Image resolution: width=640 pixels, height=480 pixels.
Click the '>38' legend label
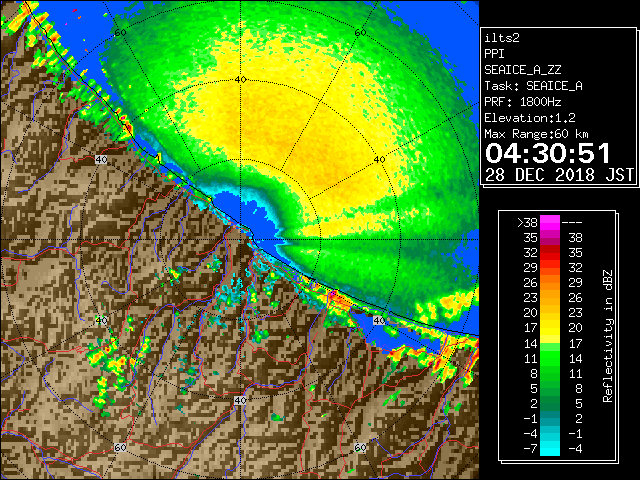(x=527, y=223)
